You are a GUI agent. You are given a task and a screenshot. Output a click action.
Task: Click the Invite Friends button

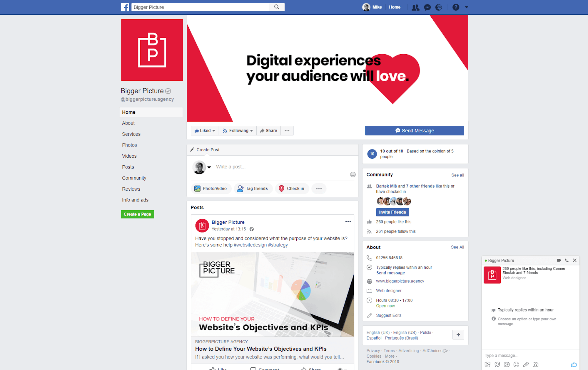click(x=392, y=212)
